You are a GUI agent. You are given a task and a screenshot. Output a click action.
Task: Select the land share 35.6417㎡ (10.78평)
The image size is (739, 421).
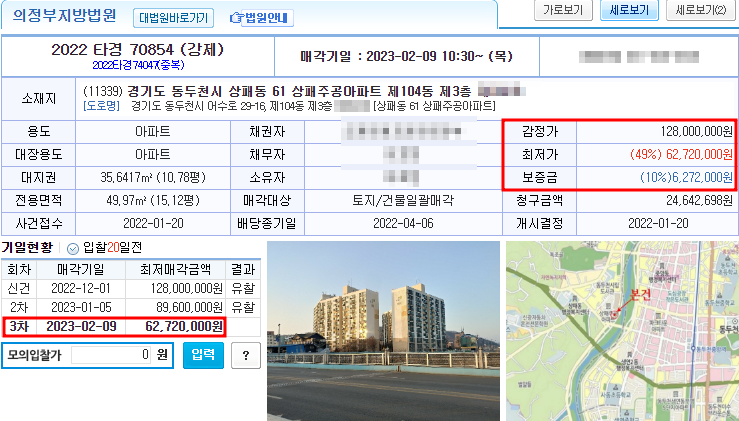click(153, 178)
